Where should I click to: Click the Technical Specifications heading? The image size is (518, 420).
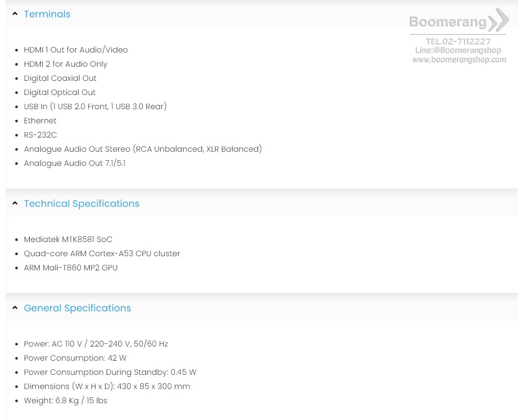tap(81, 204)
